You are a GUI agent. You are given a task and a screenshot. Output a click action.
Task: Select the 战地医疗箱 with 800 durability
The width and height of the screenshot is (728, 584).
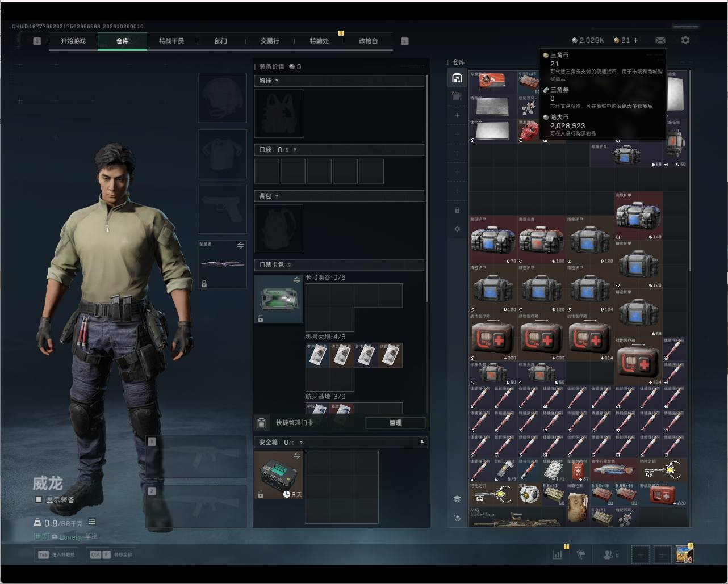click(x=493, y=337)
